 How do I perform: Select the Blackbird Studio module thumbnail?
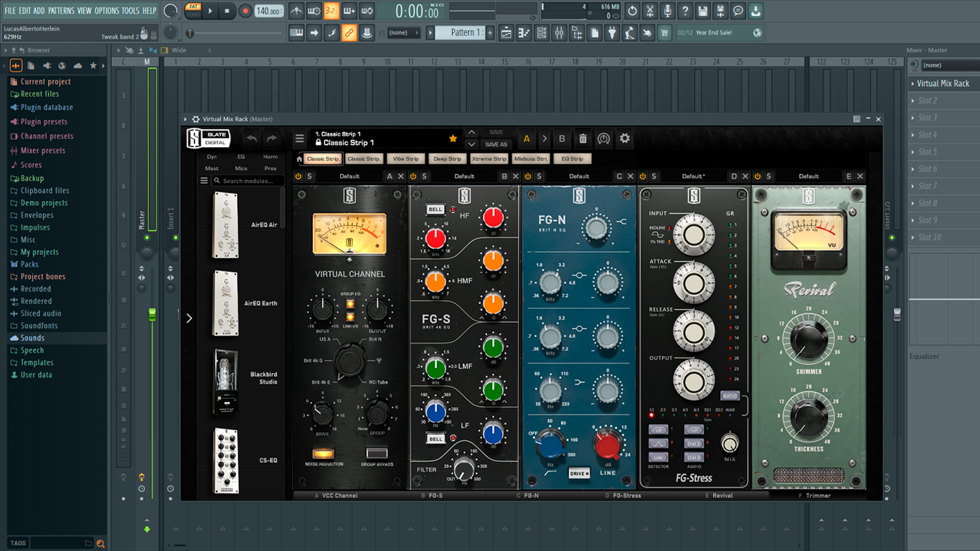pos(226,382)
